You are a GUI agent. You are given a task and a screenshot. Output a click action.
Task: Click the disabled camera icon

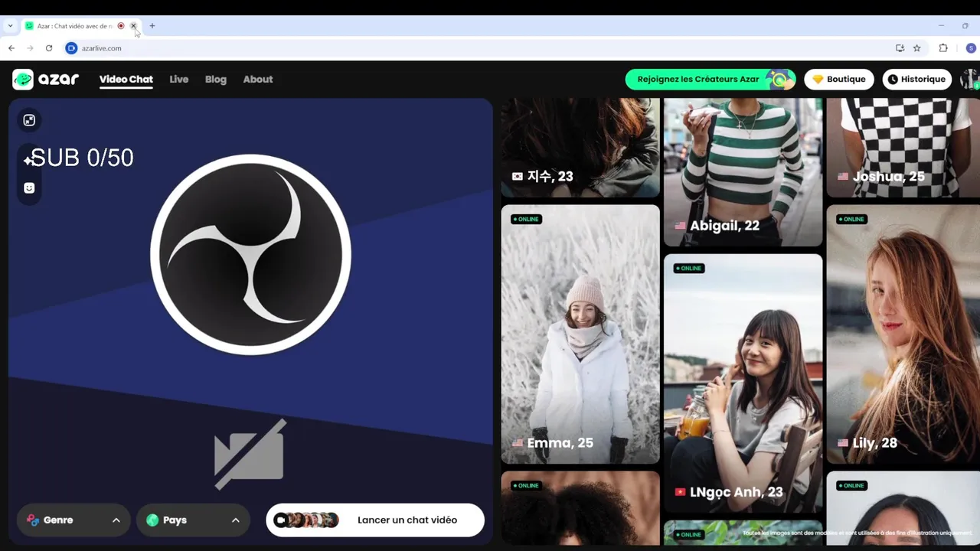coord(250,454)
